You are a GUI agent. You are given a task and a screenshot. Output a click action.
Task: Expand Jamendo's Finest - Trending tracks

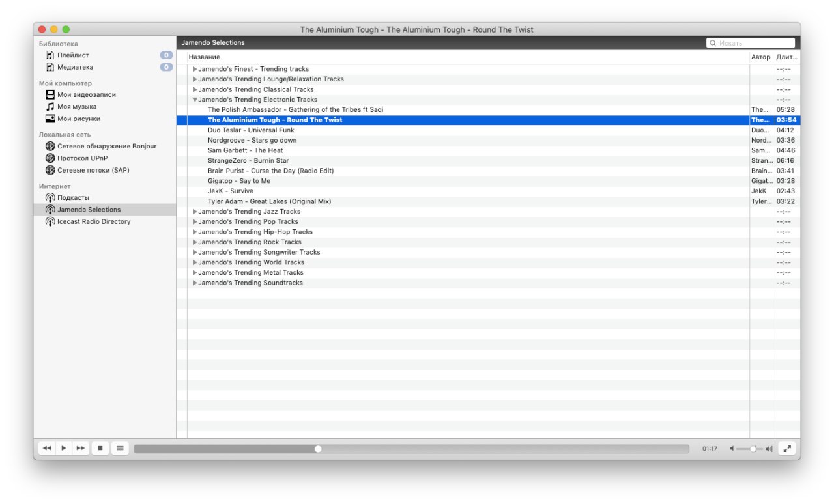click(x=195, y=69)
